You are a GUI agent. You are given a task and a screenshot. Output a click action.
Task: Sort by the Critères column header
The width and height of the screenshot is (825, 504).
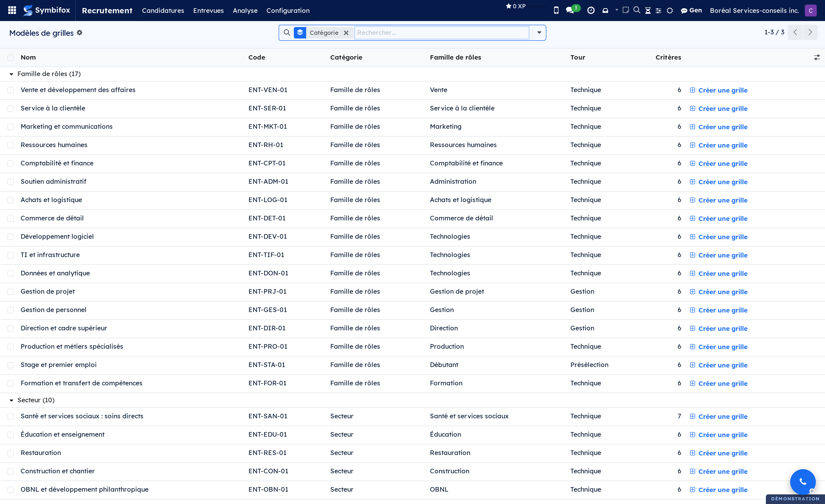668,57
